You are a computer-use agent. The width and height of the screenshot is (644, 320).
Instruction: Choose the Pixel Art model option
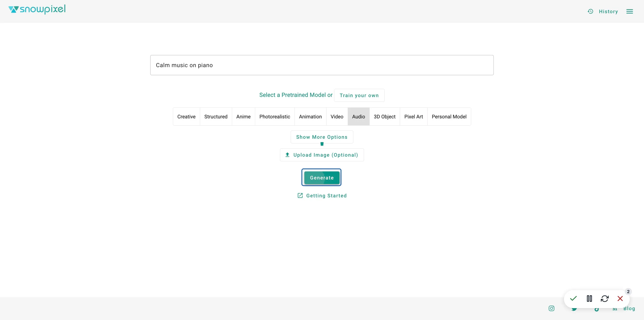413,116
